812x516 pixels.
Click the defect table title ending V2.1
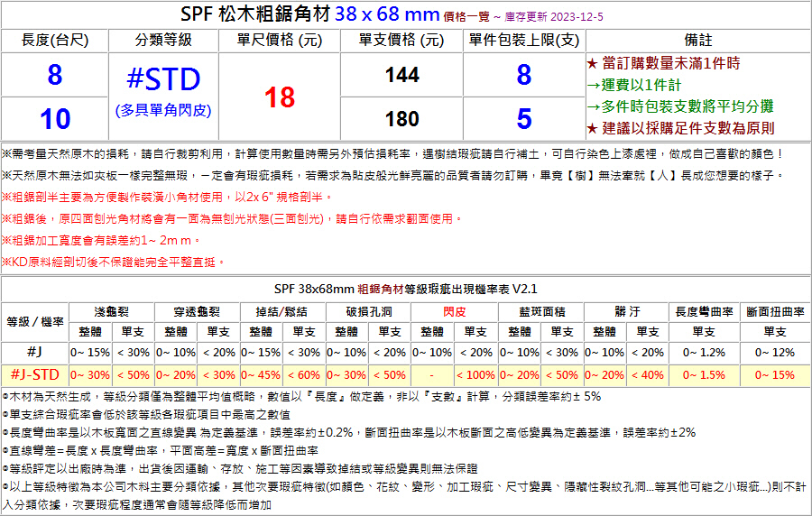(405, 289)
